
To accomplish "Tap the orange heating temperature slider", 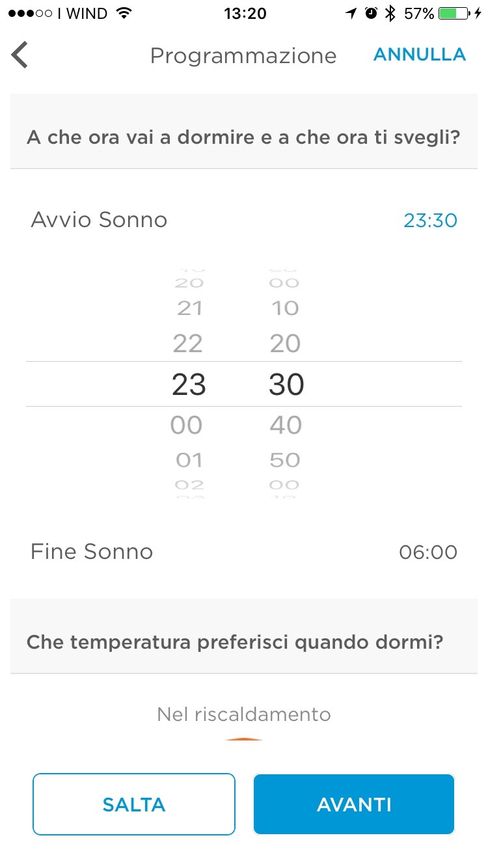I will (244, 741).
